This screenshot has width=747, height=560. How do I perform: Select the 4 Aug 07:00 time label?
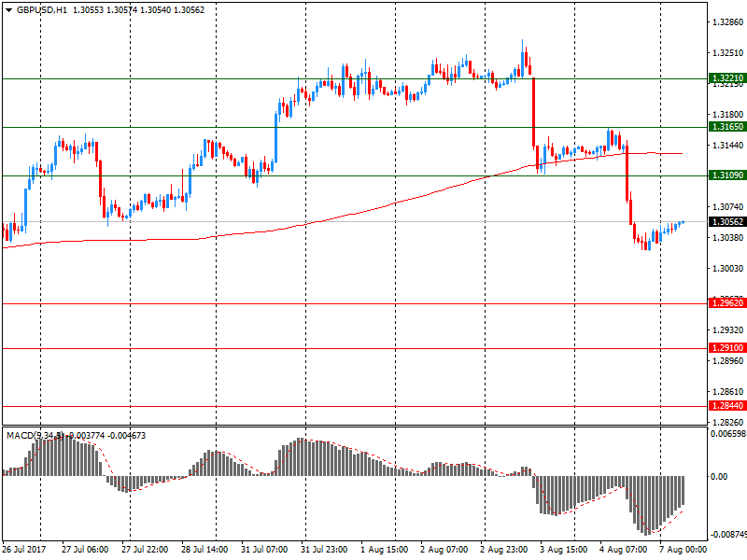click(624, 550)
